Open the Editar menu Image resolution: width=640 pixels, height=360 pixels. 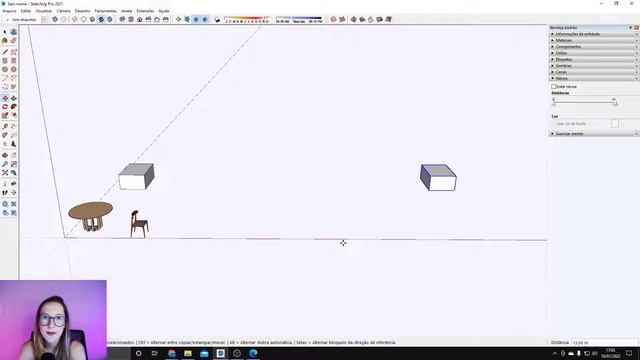pyautogui.click(x=26, y=11)
